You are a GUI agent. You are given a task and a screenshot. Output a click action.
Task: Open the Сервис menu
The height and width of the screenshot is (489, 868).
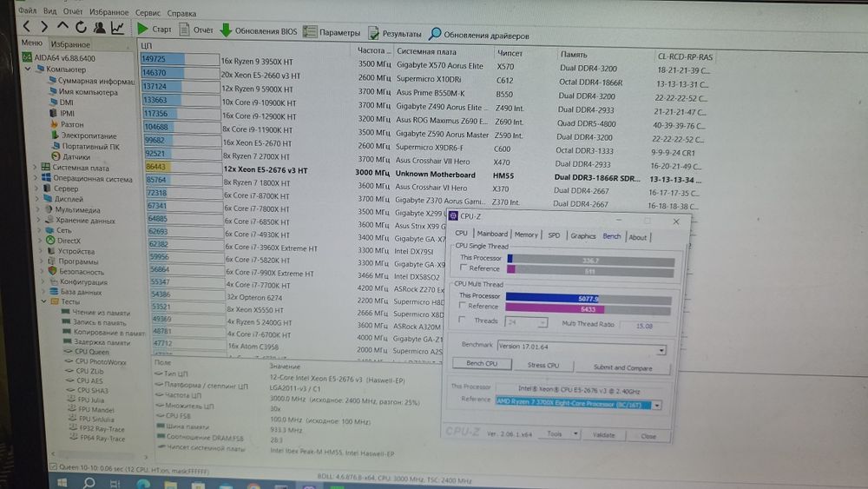click(148, 12)
